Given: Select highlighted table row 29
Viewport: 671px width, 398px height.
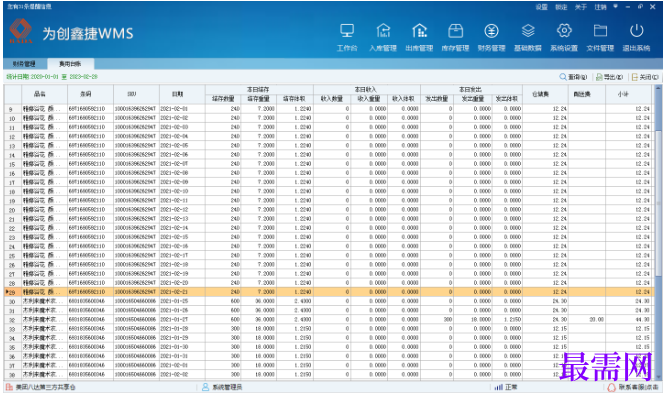Looking at the screenshot, I should [x=329, y=292].
